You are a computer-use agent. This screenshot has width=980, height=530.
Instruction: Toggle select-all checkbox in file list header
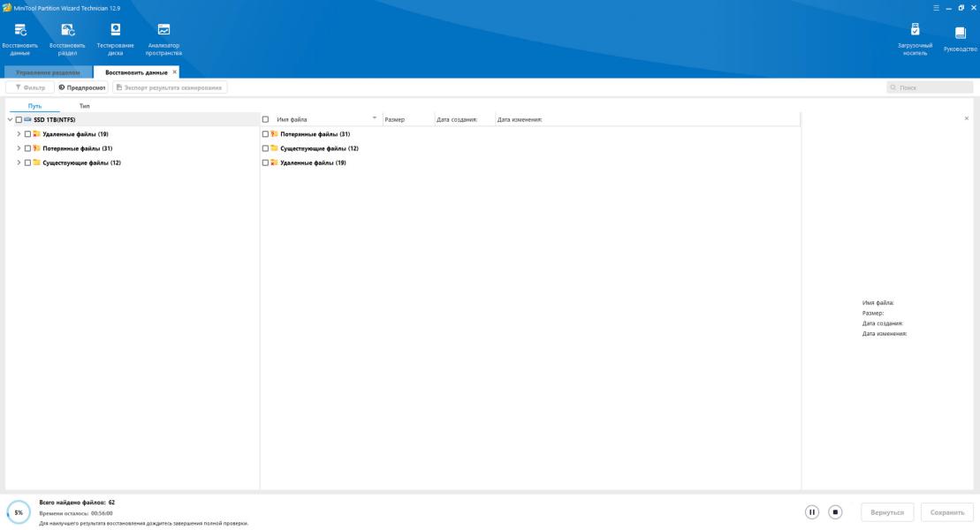265,119
